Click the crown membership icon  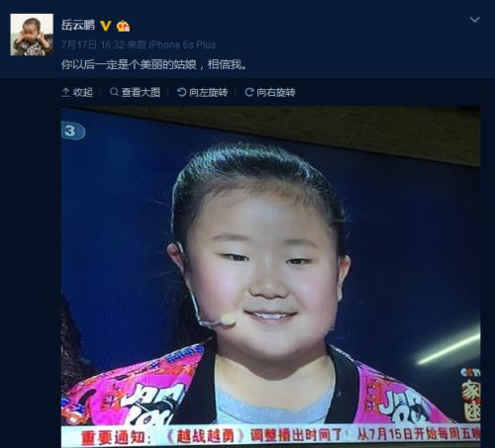123,26
